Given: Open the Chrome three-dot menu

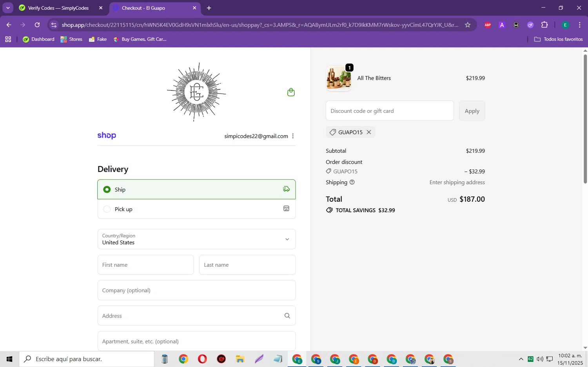Looking at the screenshot, I should [579, 25].
